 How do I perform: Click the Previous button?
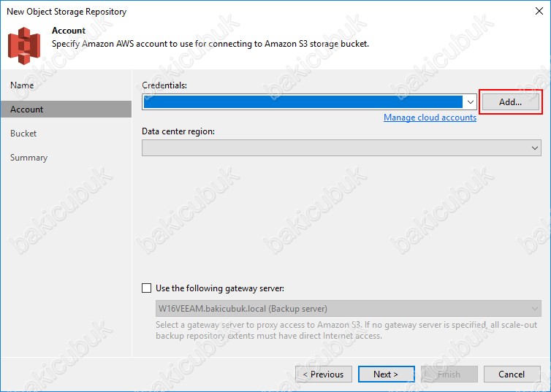323,374
